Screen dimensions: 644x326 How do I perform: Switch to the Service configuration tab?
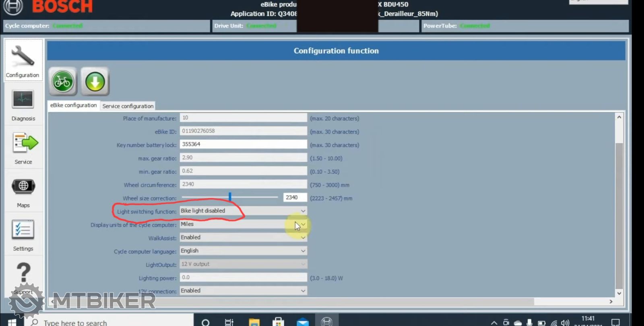128,106
